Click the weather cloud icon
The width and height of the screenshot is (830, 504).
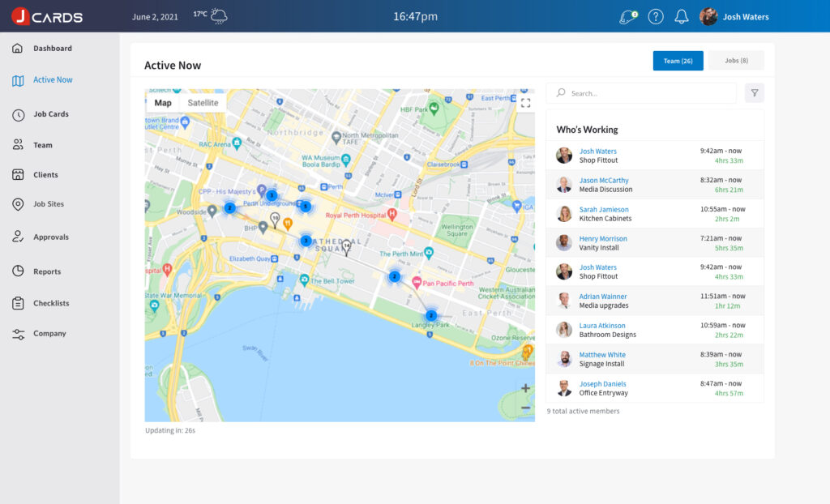click(219, 16)
